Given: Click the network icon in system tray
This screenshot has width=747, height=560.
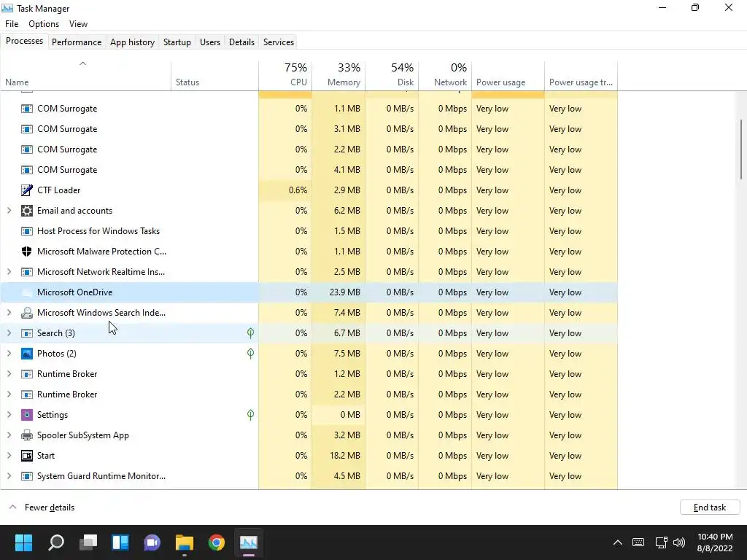Looking at the screenshot, I should click(661, 542).
